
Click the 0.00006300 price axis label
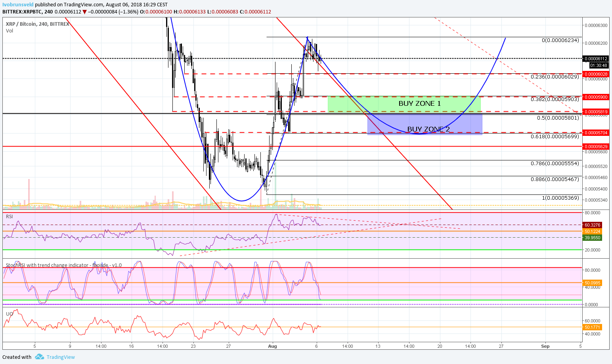click(596, 25)
